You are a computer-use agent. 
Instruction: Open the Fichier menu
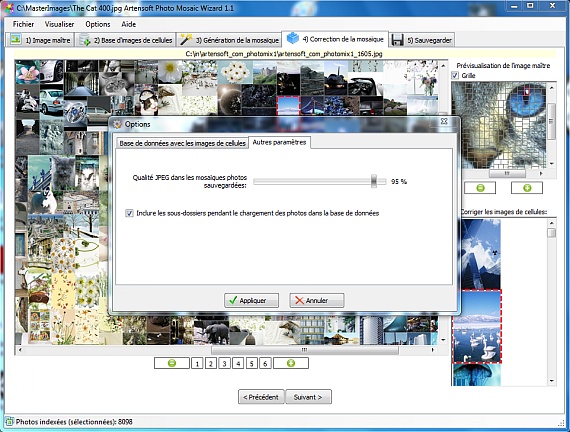[x=23, y=24]
